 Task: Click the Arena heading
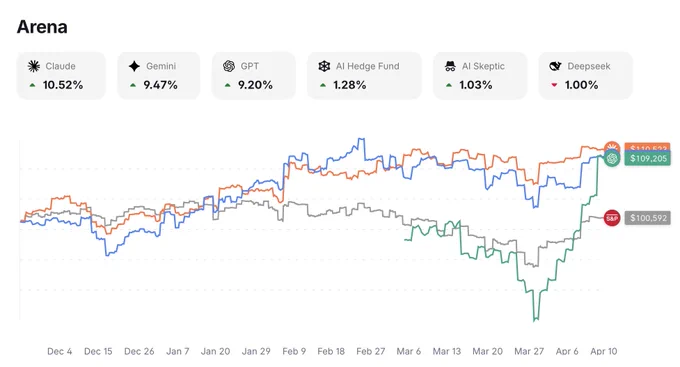pos(42,27)
